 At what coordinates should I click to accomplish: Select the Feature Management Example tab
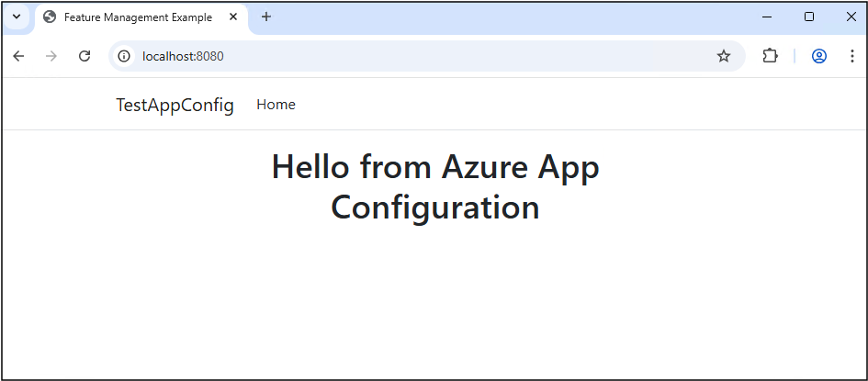pyautogui.click(x=138, y=17)
